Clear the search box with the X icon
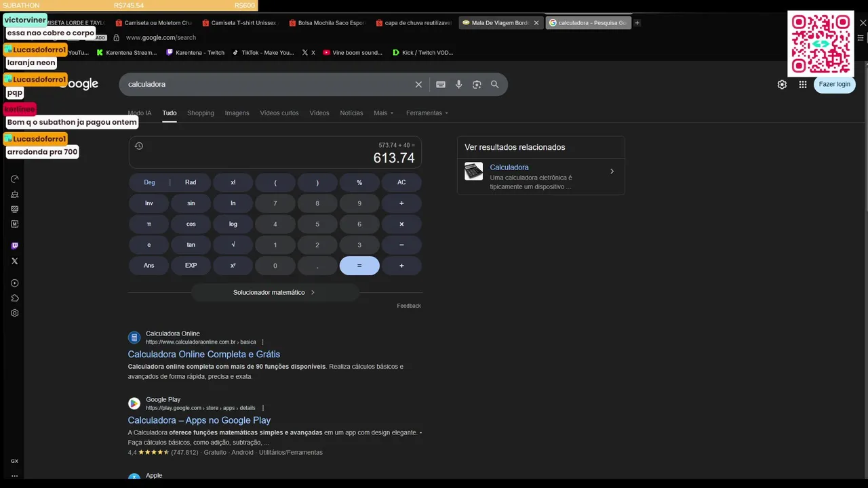The width and height of the screenshot is (868, 488). point(418,84)
